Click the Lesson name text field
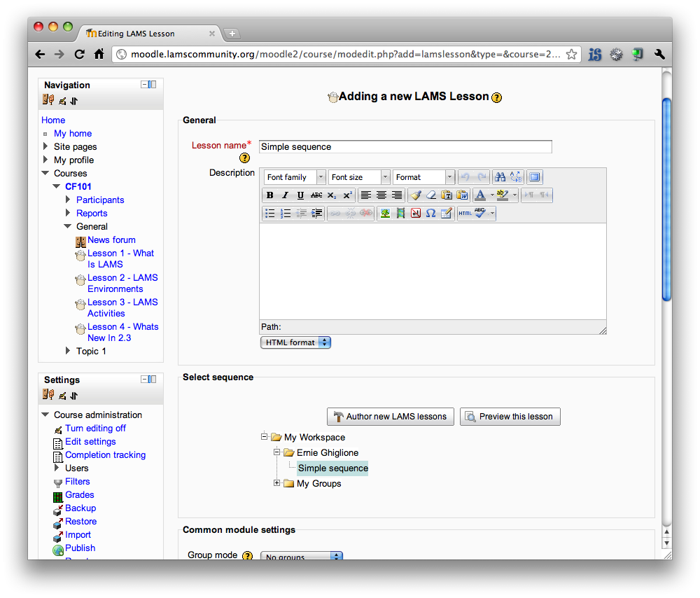 (x=405, y=147)
